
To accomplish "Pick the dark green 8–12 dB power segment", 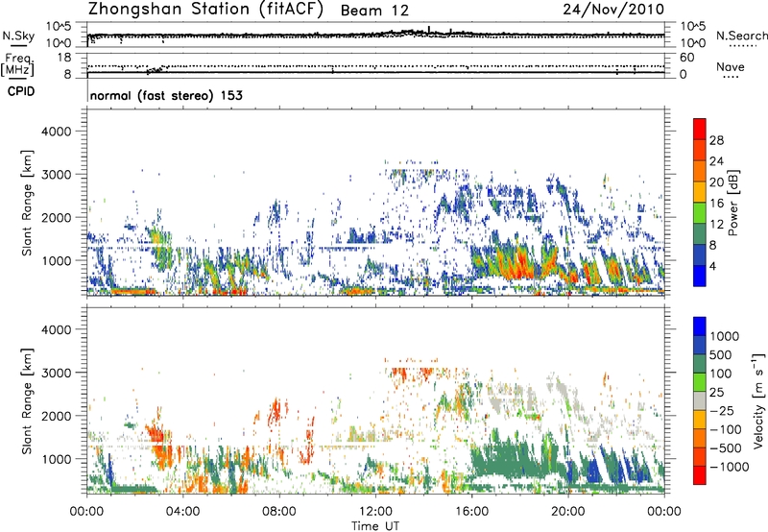I will (700, 234).
